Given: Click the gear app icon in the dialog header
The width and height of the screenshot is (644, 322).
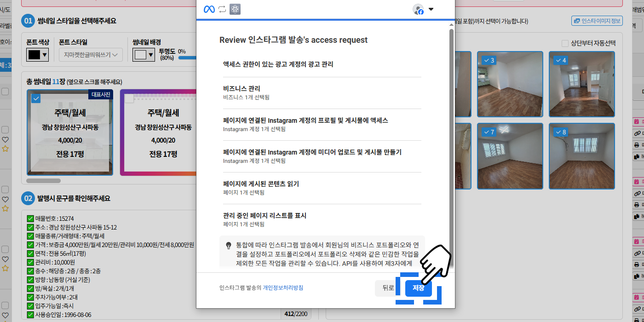Looking at the screenshot, I should [x=235, y=9].
